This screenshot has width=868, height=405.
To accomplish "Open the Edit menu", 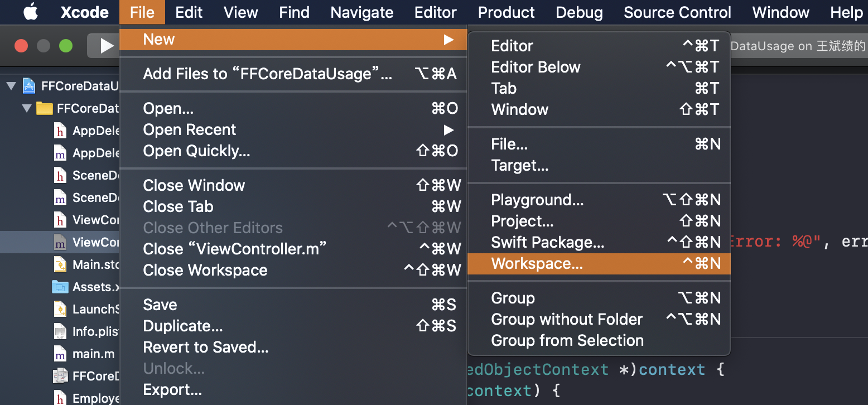I will click(x=189, y=12).
